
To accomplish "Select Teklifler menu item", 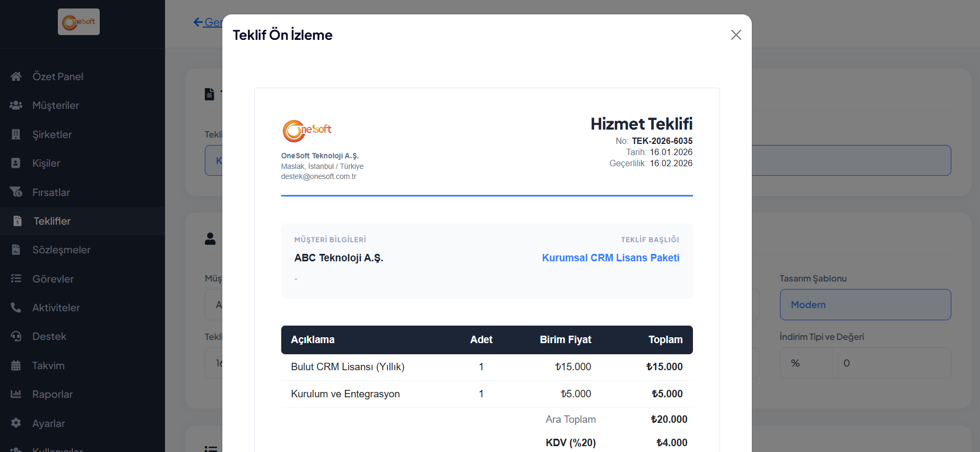I will (82, 221).
